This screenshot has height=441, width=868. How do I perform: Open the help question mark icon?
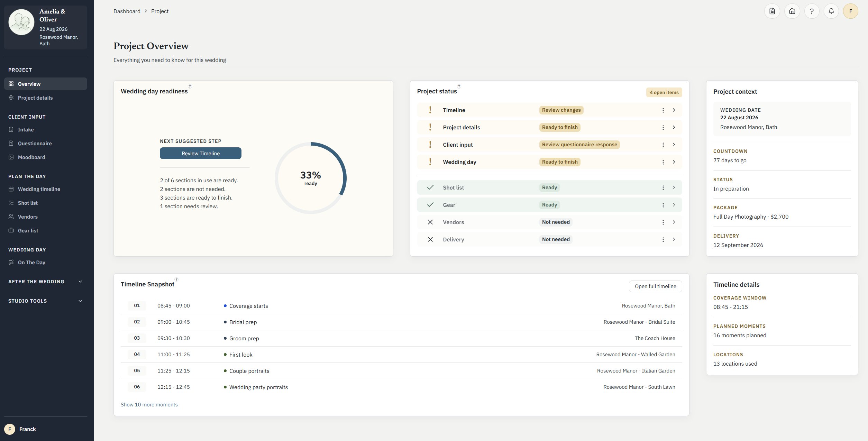[812, 11]
